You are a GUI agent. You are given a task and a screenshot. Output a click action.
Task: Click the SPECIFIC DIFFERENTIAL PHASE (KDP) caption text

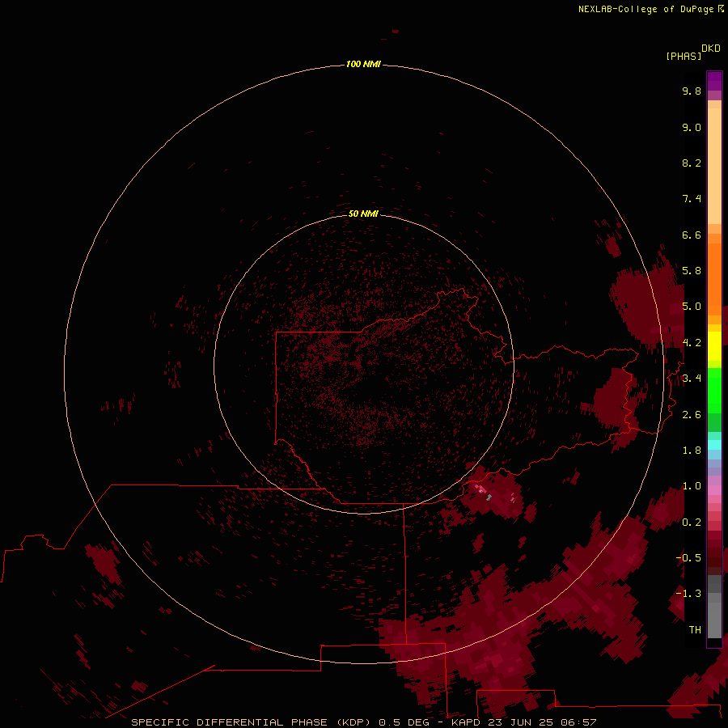[252, 722]
